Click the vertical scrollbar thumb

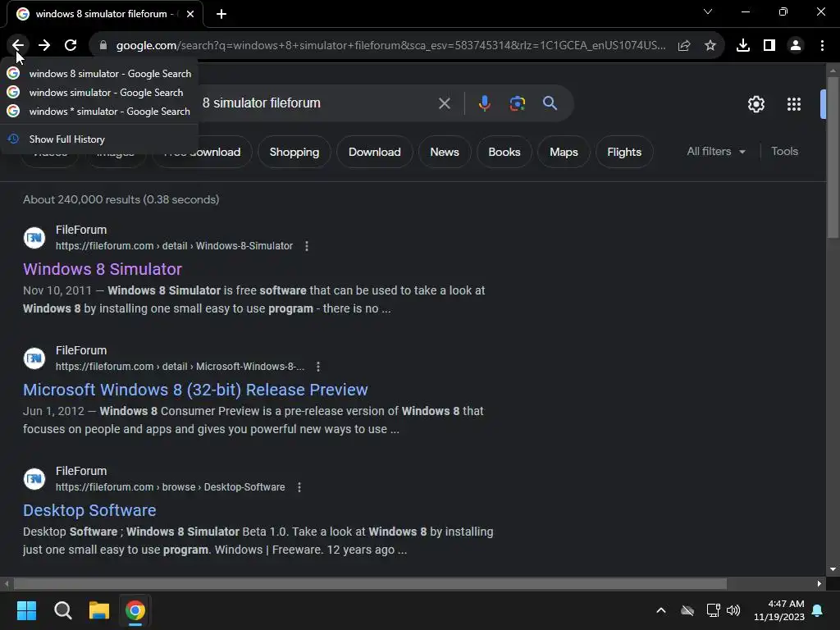(833, 157)
